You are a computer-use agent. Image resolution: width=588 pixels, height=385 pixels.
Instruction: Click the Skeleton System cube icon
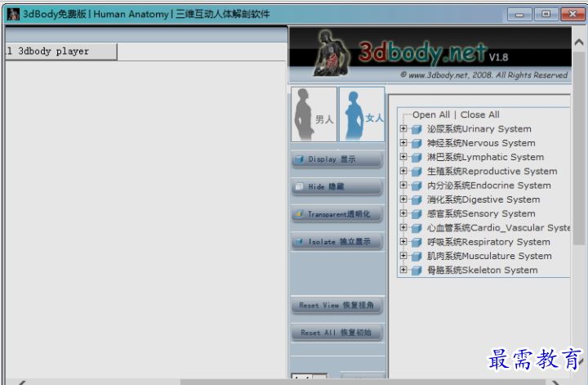416,271
